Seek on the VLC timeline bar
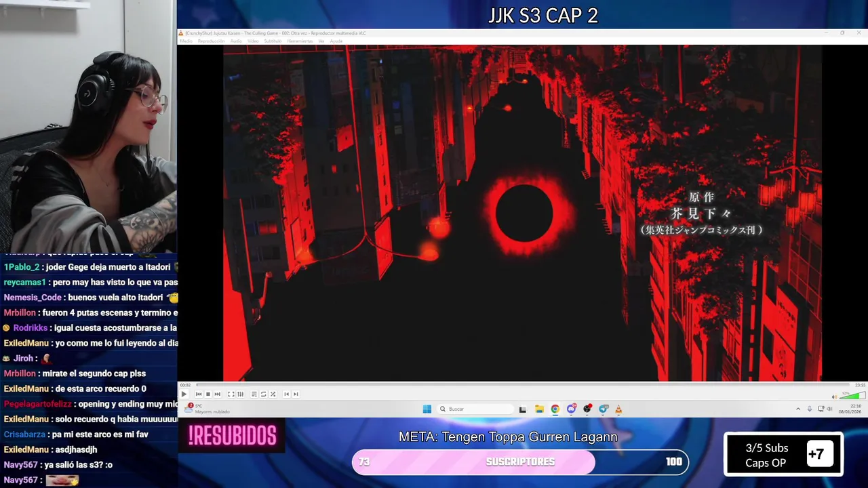Screen dimensions: 868x488 522,385
